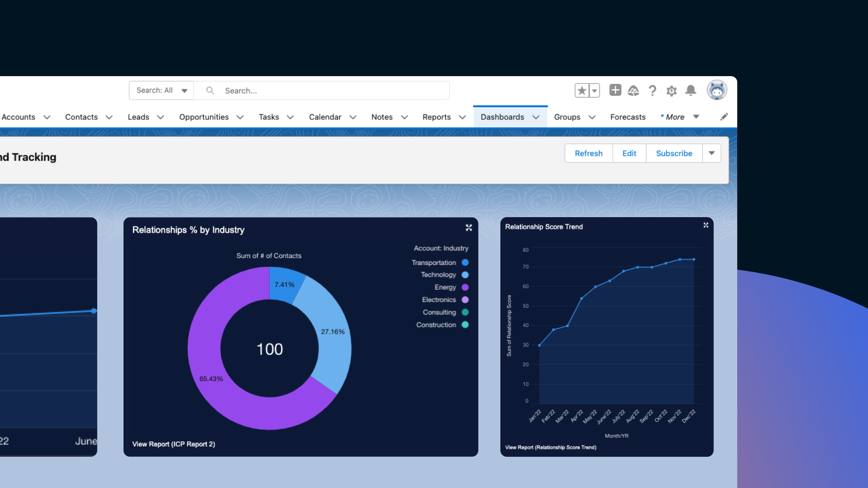Open the Setup gear icon

[672, 91]
